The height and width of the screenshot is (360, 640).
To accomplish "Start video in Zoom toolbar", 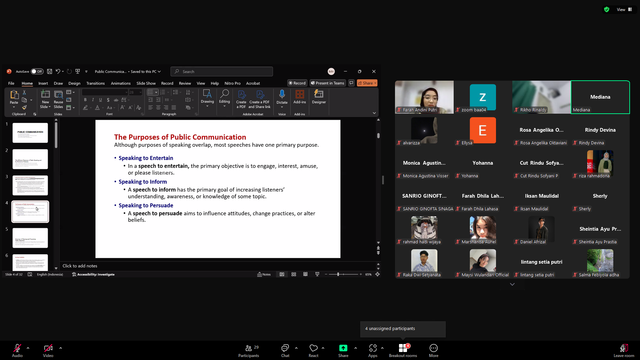I will point(48,350).
